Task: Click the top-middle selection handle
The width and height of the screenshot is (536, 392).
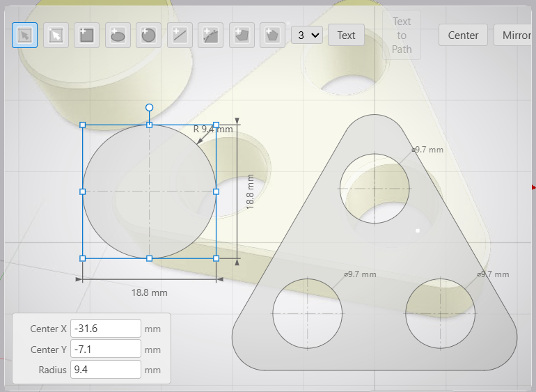Action: [150, 125]
